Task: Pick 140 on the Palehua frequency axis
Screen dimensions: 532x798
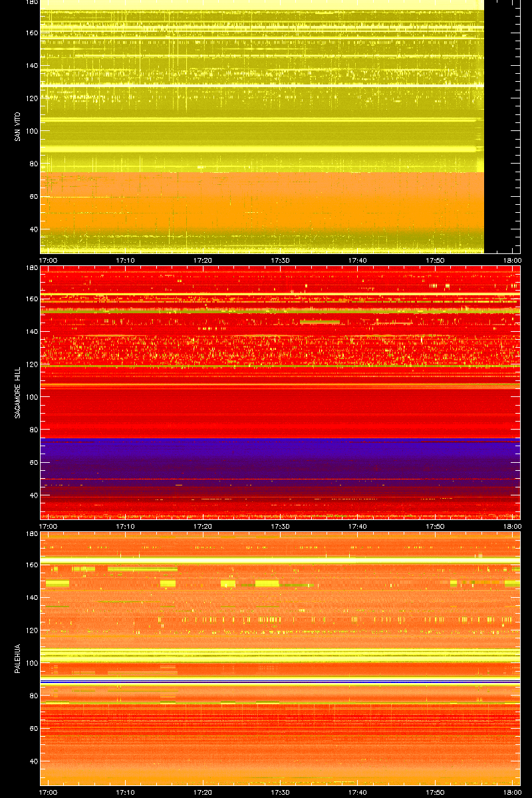Action: [31, 597]
